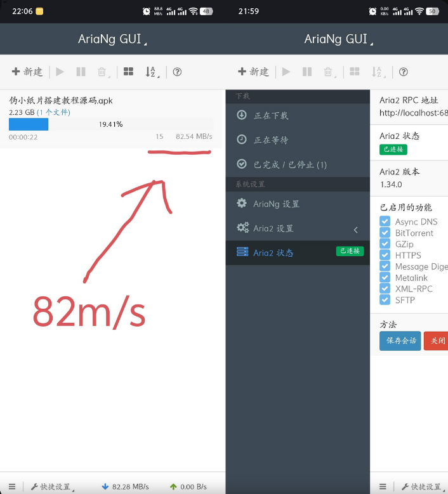Viewport: 448px width, 494px height.
Task: Click the pause icon in left screen toolbar
Action: (81, 72)
